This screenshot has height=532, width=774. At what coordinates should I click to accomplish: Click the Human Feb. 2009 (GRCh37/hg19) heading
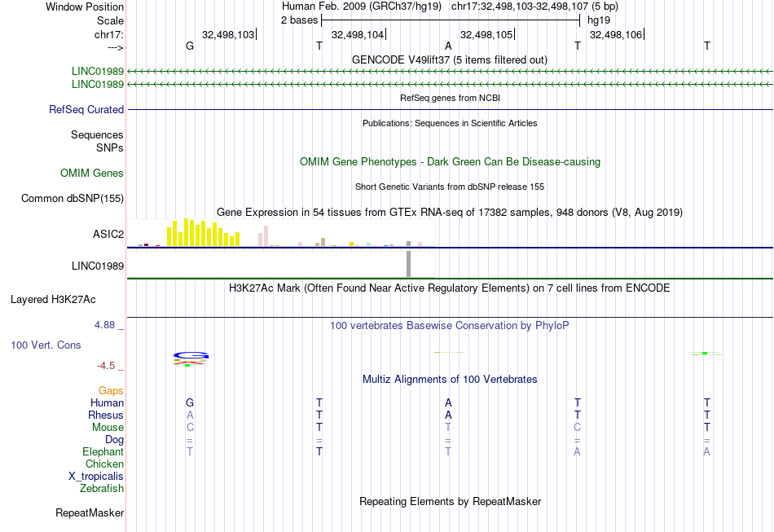[x=361, y=7]
